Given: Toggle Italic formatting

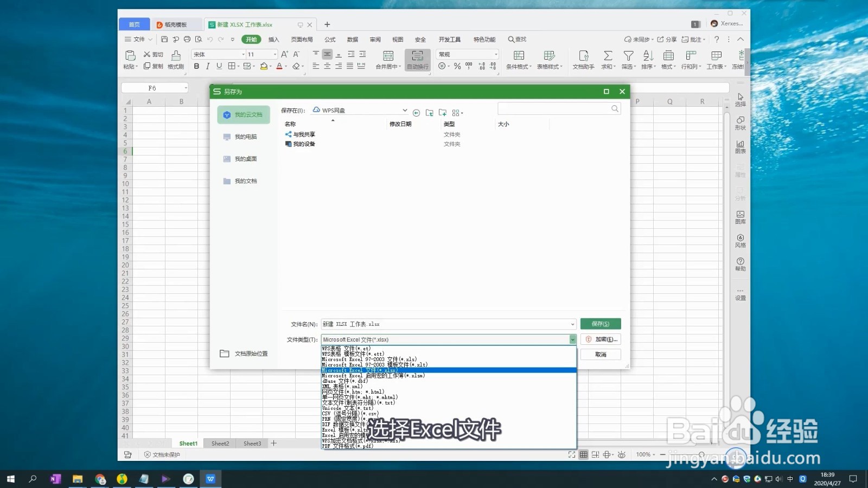Looking at the screenshot, I should tap(208, 66).
